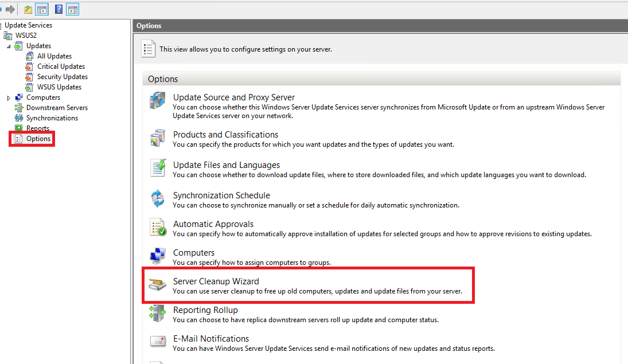Click the Security Updates tree icon
This screenshot has width=628, height=364.
coord(29,77)
